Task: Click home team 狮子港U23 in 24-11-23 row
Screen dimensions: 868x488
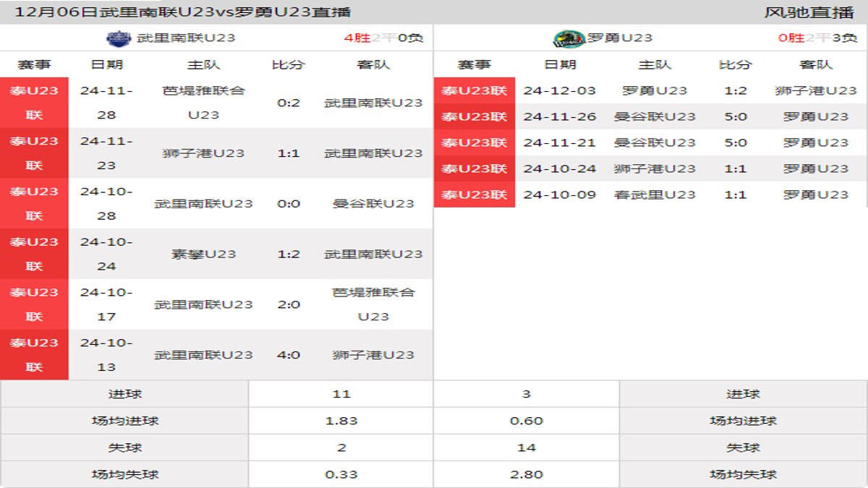Action: (203, 153)
